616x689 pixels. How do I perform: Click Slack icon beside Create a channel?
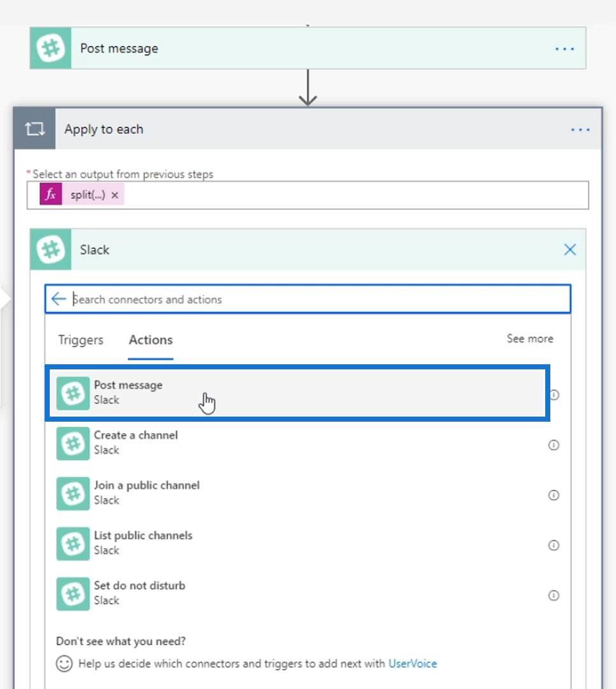[73, 443]
